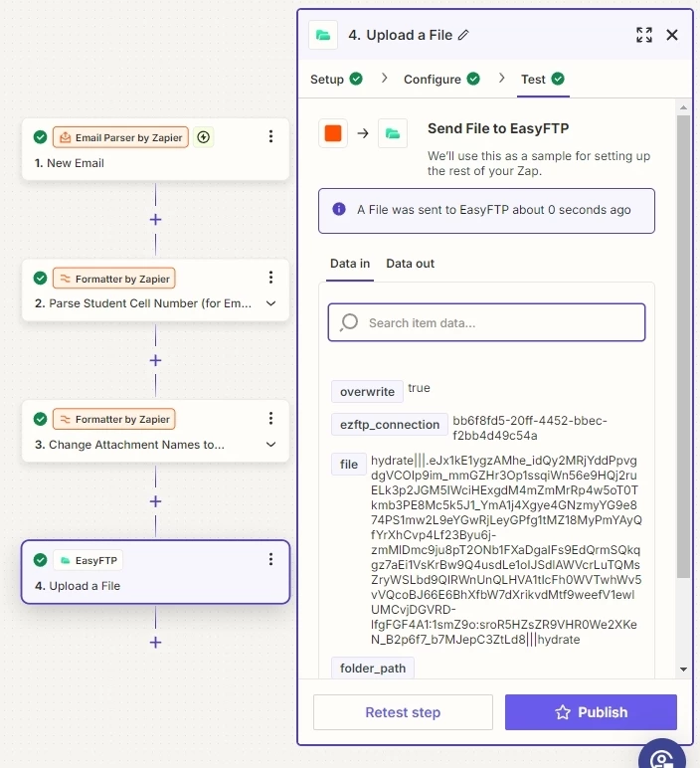Add a step after New Email with plus
700x768 pixels.
tap(156, 220)
